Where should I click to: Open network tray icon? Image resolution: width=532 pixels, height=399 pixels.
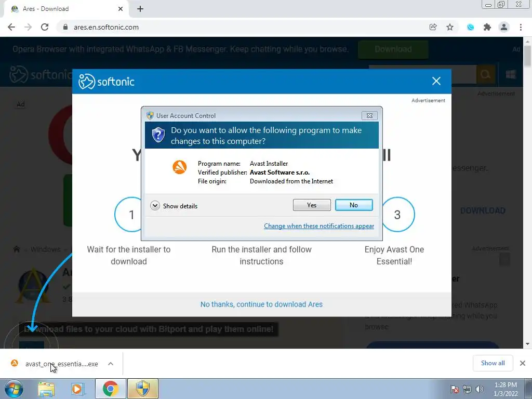point(467,389)
